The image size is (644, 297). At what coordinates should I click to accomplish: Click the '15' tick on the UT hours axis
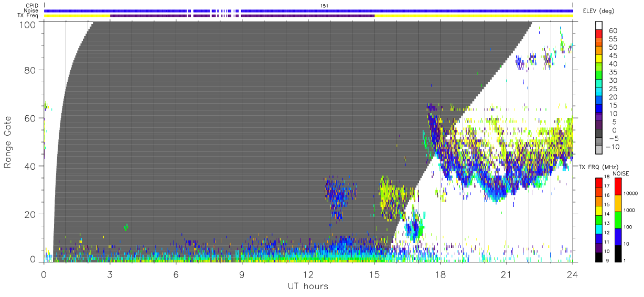tap(374, 274)
